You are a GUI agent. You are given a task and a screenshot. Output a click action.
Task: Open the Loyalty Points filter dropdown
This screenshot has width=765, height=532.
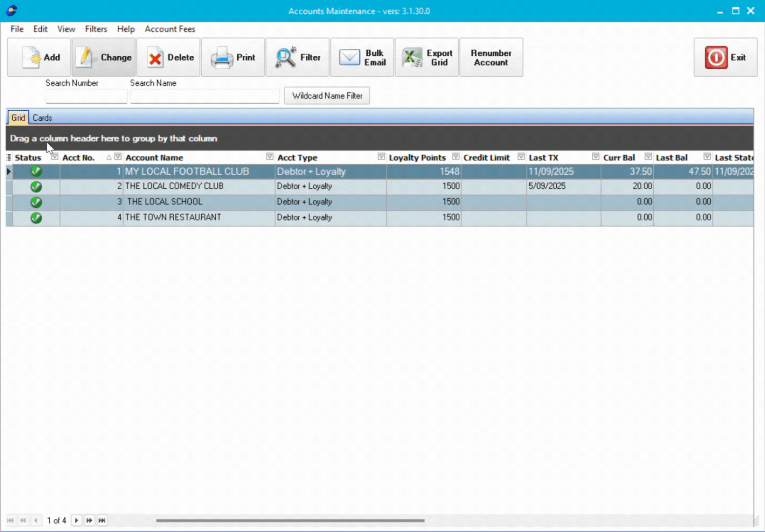click(x=456, y=156)
